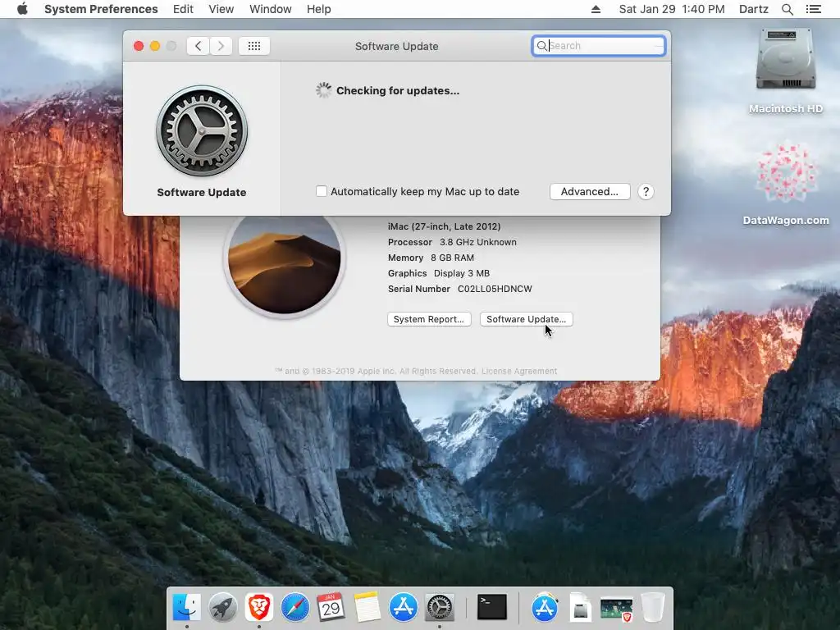Click System Preferences gear in Dock
Screen dimensions: 840x630
point(440,608)
